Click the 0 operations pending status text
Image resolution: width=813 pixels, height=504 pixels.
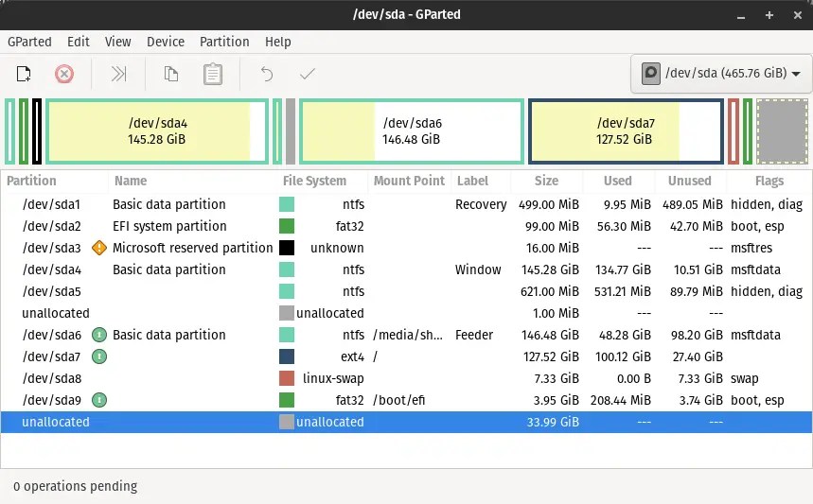click(75, 486)
